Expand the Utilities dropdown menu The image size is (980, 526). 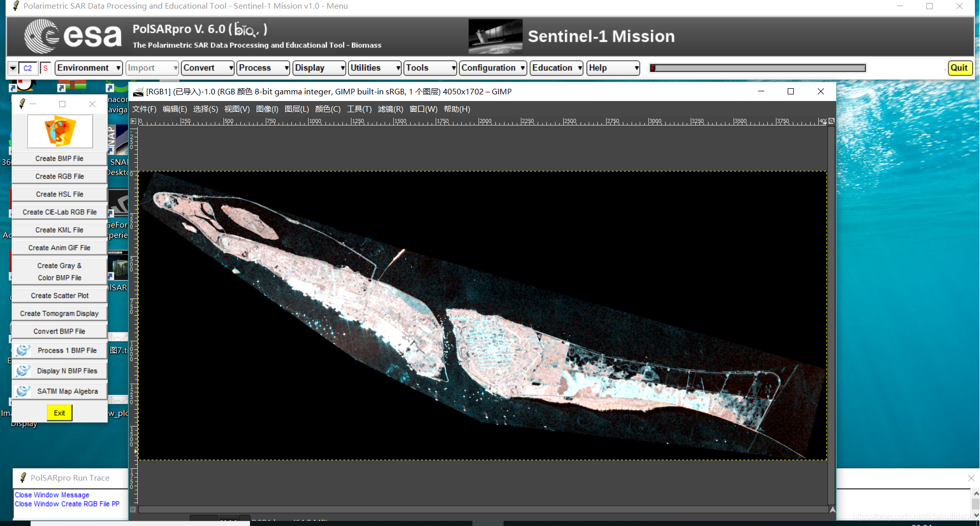pos(375,68)
